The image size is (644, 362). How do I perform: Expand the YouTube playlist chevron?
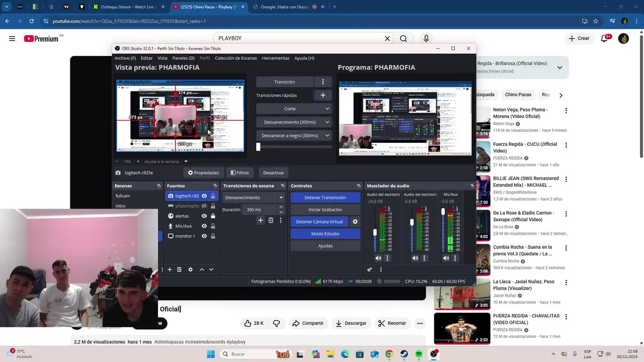[559, 67]
